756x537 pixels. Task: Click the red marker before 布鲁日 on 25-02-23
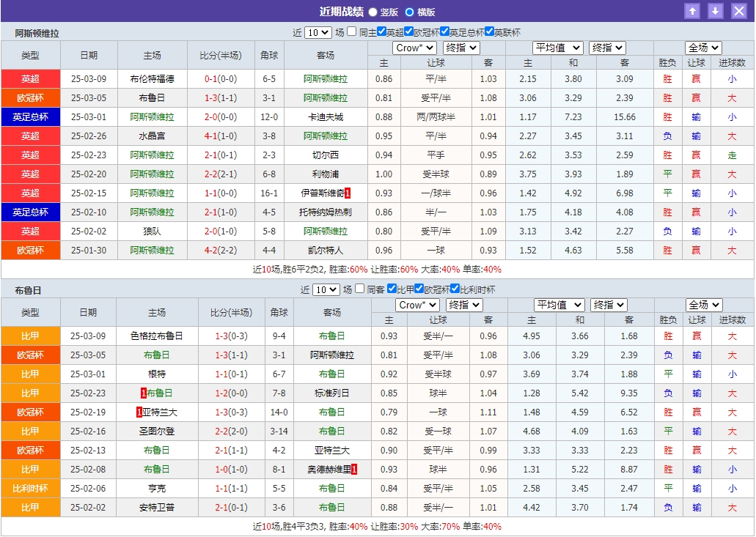(143, 393)
